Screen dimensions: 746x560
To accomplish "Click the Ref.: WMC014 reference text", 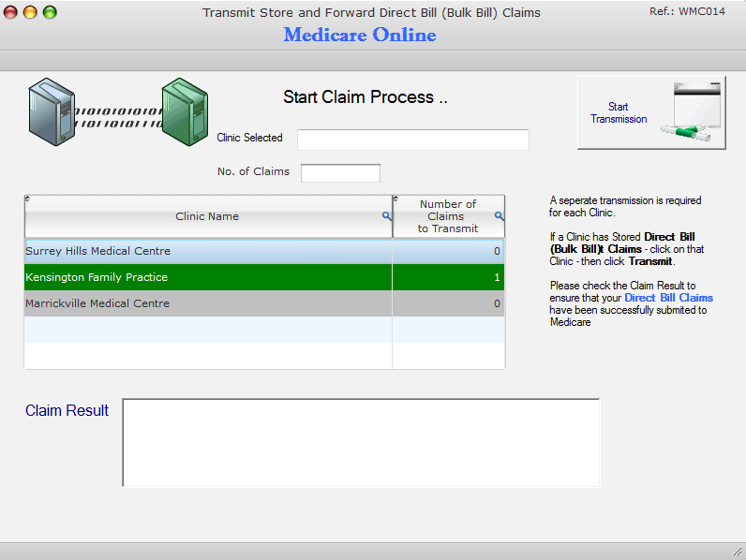I will click(687, 11).
